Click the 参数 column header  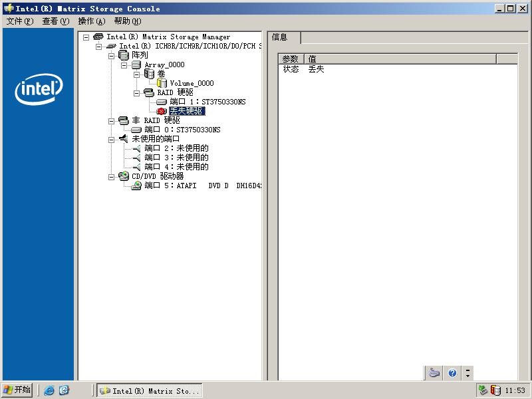(x=291, y=59)
